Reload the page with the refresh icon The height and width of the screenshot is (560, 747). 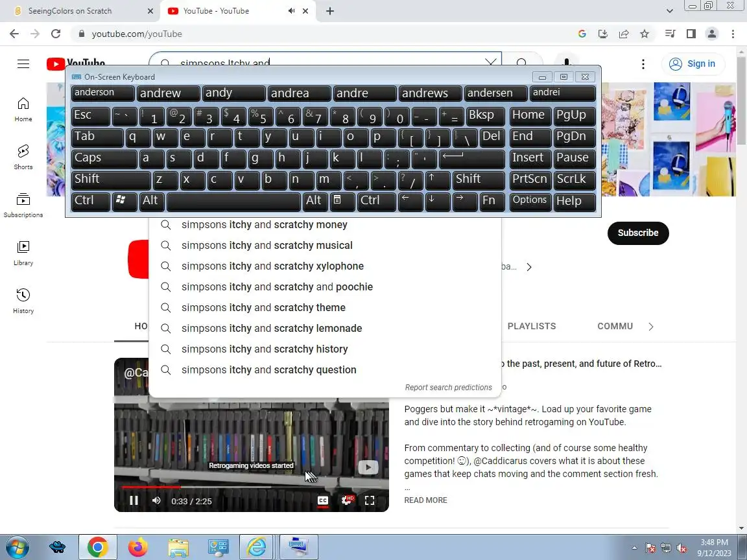point(56,34)
